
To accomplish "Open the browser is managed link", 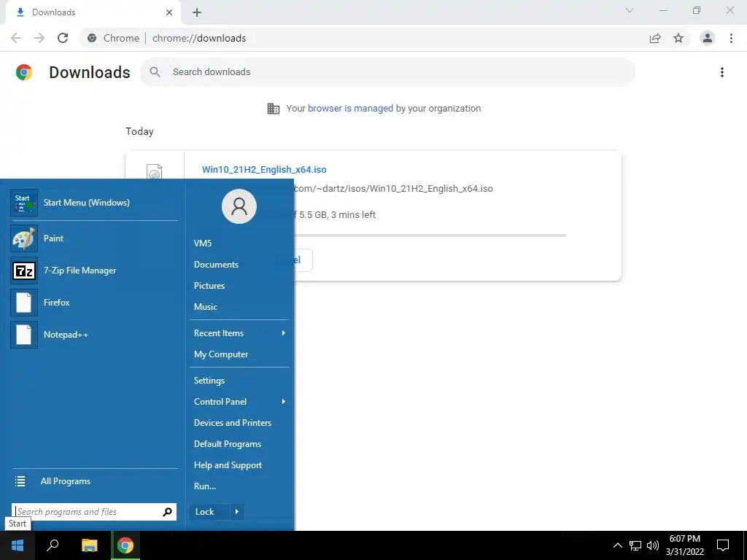I will tap(351, 109).
